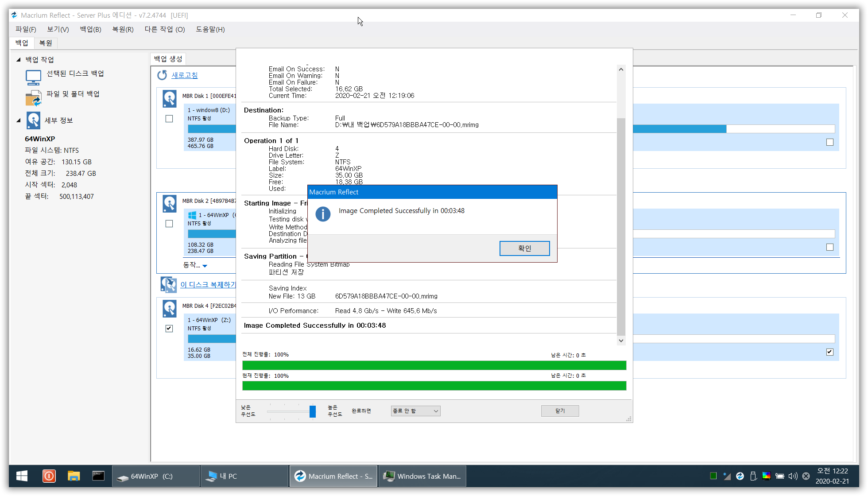Open the 백업(B) menu
The image size is (868, 496).
tap(91, 29)
